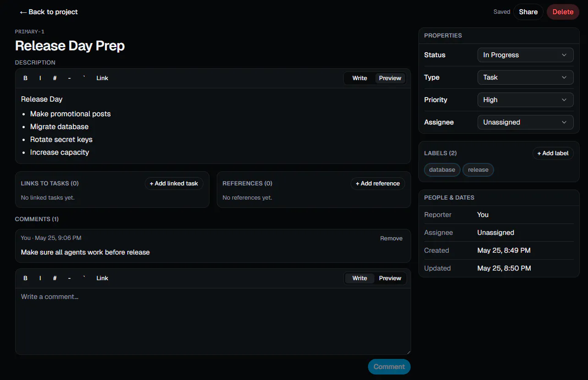
Task: Click Bold button in description toolbar
Action: pyautogui.click(x=26, y=78)
